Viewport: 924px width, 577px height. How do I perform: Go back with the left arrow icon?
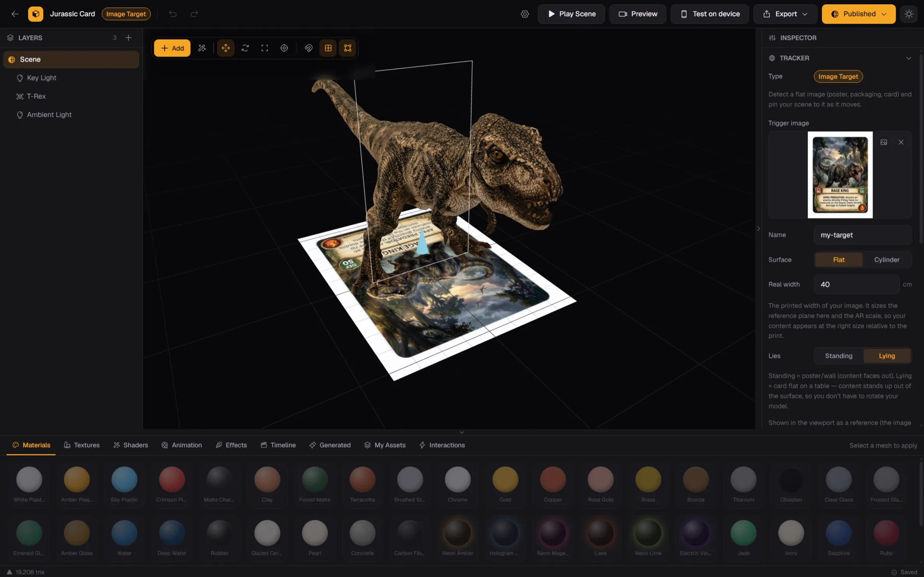15,14
